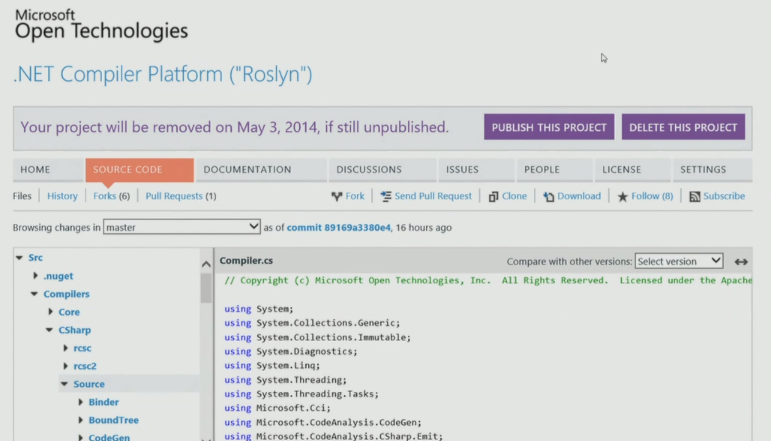Open the Forks (6) link
This screenshot has width=771, height=441.
click(x=112, y=196)
